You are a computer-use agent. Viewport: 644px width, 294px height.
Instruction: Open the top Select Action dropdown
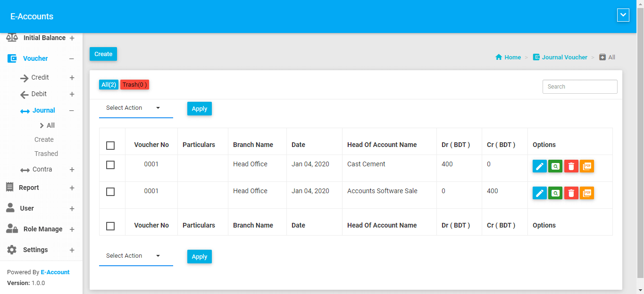coord(135,108)
